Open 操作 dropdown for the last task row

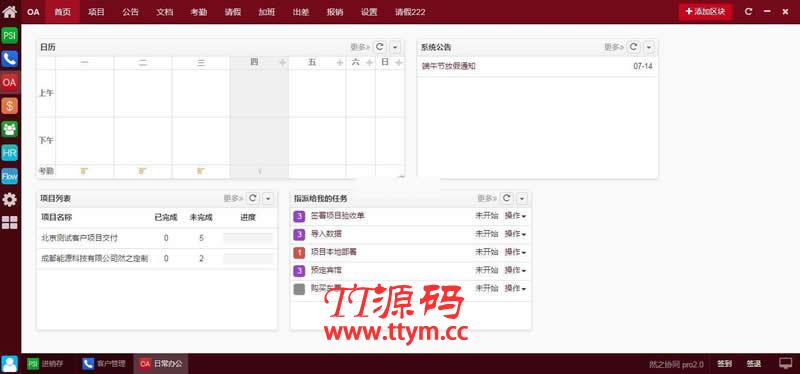(515, 288)
